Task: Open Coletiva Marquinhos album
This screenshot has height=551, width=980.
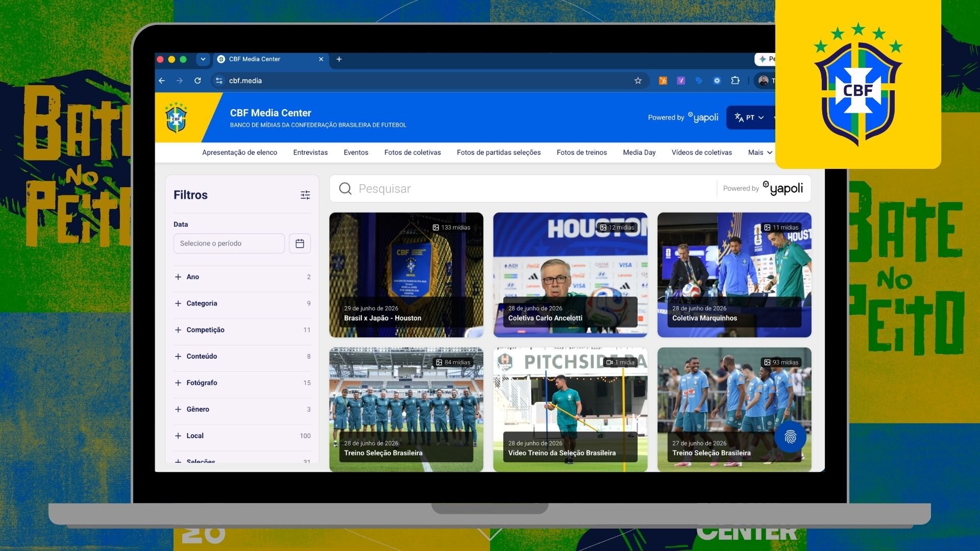Action: point(734,275)
